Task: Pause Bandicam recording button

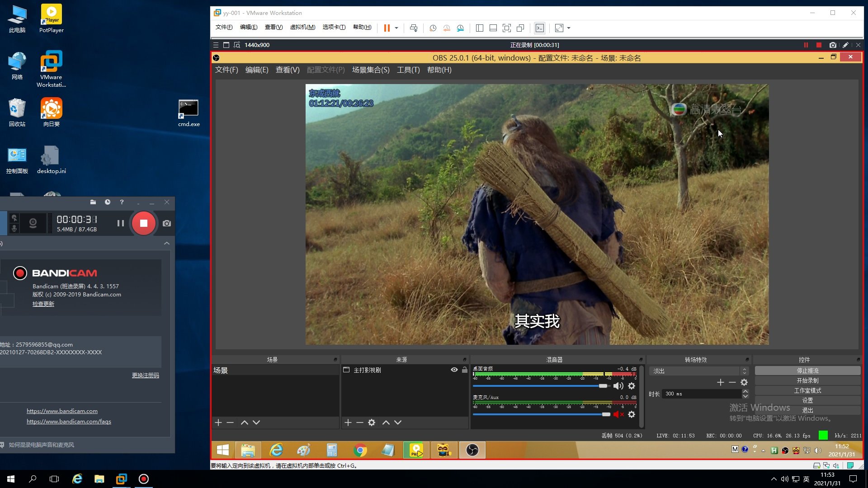Action: pyautogui.click(x=120, y=223)
